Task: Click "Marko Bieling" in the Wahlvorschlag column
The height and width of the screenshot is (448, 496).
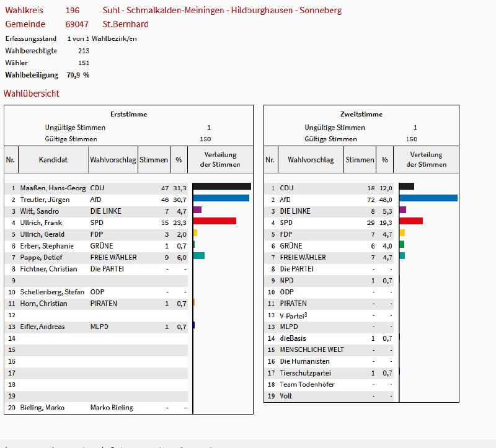Action: tap(112, 408)
